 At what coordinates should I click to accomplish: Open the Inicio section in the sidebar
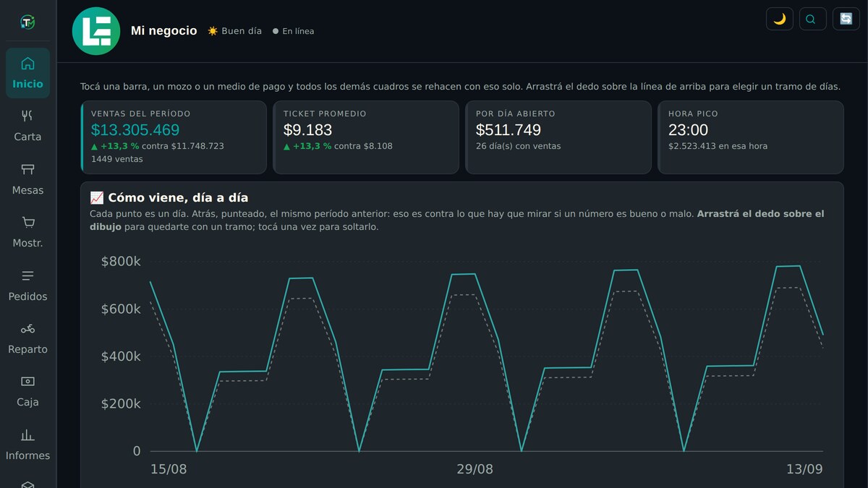click(x=27, y=73)
